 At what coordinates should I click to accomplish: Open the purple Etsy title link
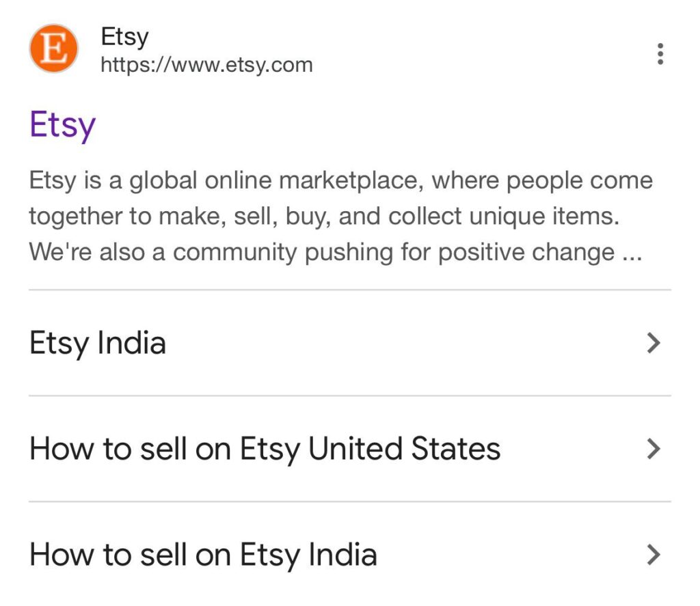[62, 125]
